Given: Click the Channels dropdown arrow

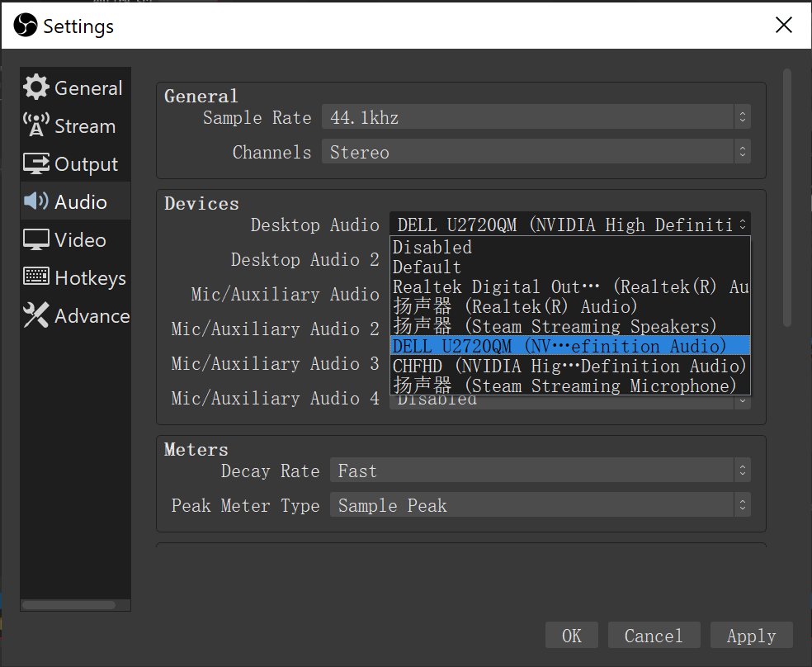Looking at the screenshot, I should coord(742,152).
